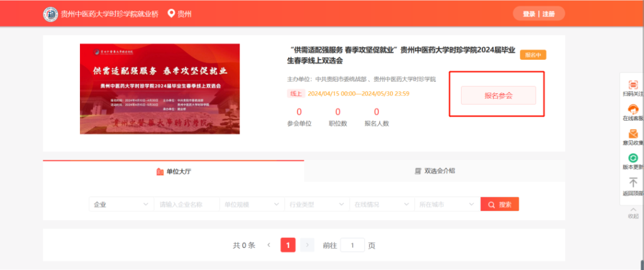Go to previous page arrow in pagination
Screen dimensions: 644x270
[x=269, y=245]
